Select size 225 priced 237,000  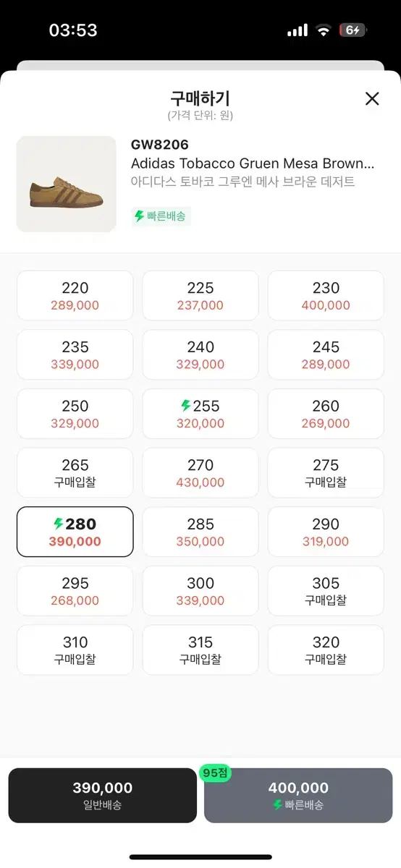pos(200,296)
